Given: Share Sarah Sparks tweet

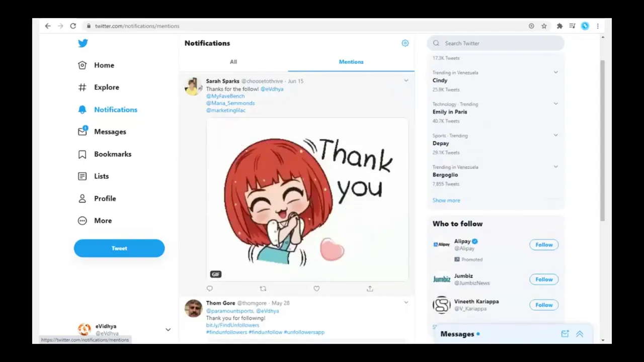Looking at the screenshot, I should click(x=370, y=289).
